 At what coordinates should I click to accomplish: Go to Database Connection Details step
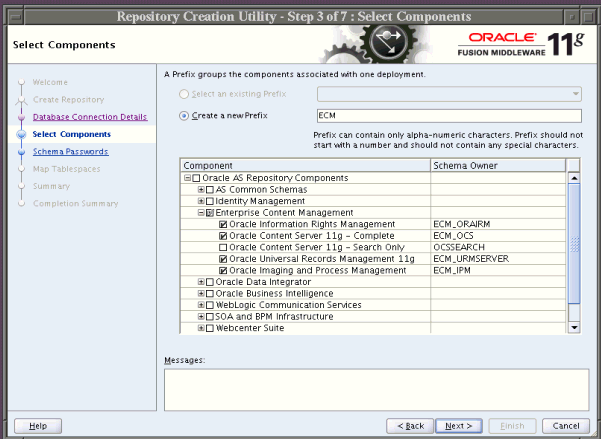pos(90,117)
